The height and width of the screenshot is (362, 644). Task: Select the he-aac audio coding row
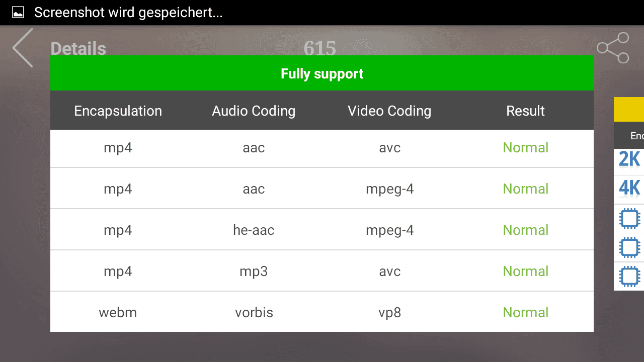click(x=322, y=230)
